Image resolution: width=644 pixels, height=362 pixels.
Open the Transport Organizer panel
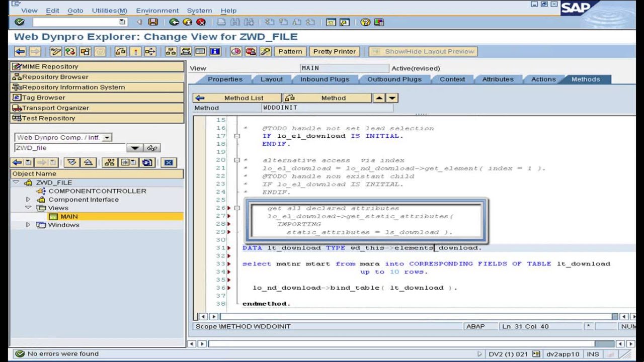(x=97, y=108)
